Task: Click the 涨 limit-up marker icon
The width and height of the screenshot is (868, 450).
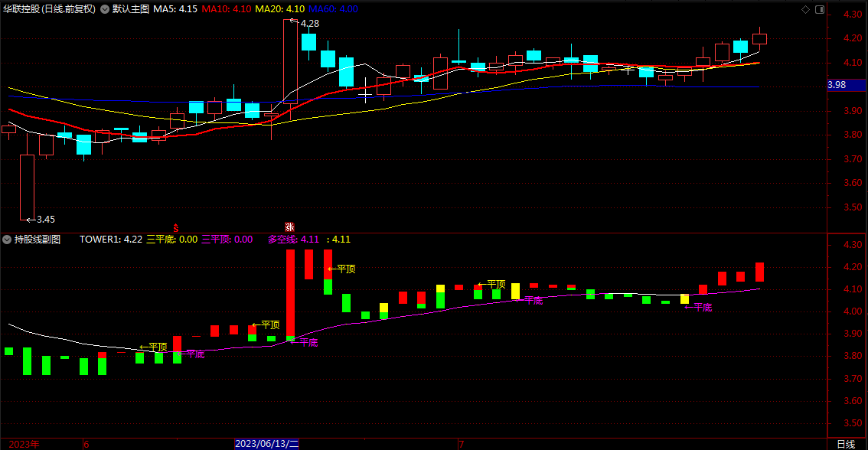Action: pos(289,227)
